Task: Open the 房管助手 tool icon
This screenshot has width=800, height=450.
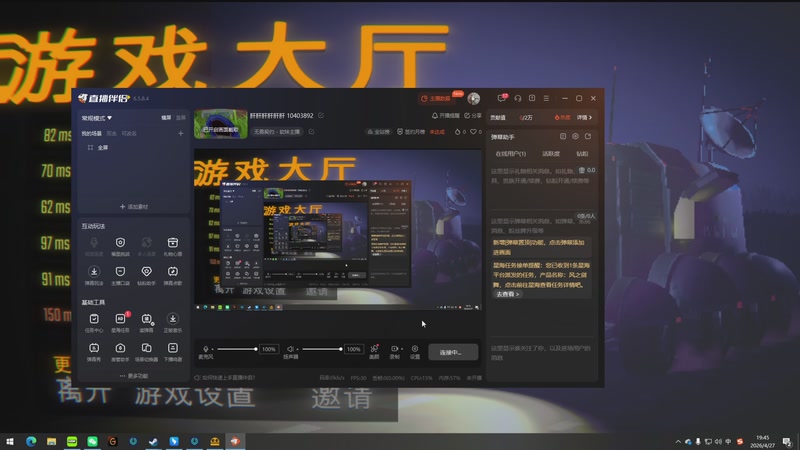Action: [x=120, y=348]
